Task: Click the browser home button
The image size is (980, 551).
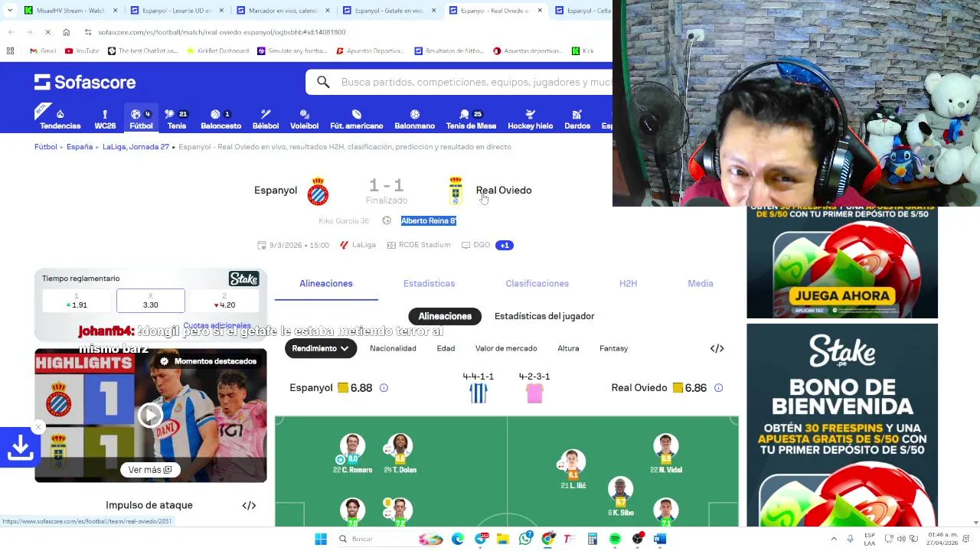Action: click(67, 32)
